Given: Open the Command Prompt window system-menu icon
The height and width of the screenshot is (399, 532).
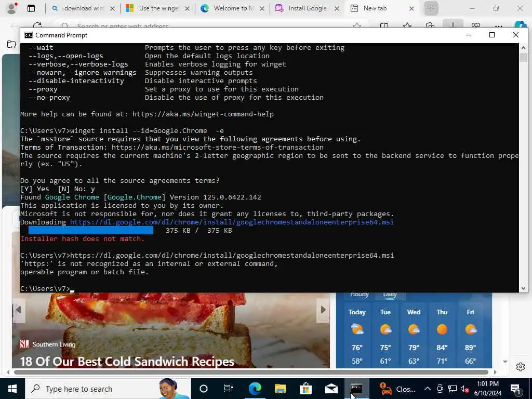Looking at the screenshot, I should point(29,35).
